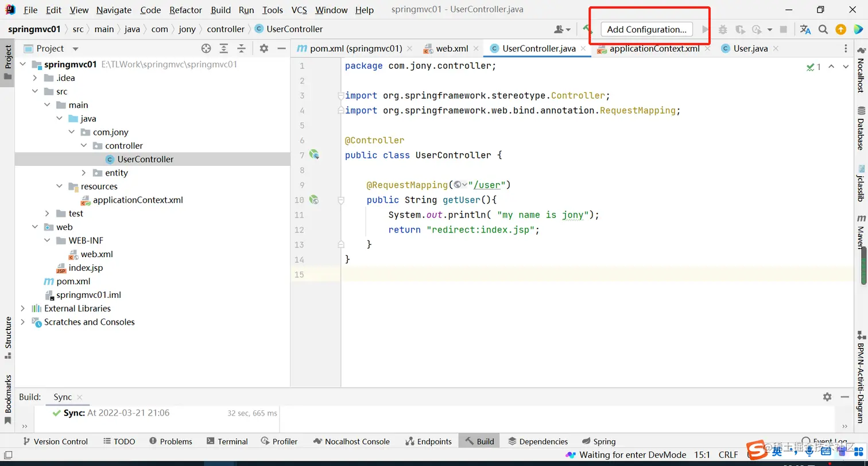Open Terminal tool window
This screenshot has width=868, height=466.
pos(227,441)
